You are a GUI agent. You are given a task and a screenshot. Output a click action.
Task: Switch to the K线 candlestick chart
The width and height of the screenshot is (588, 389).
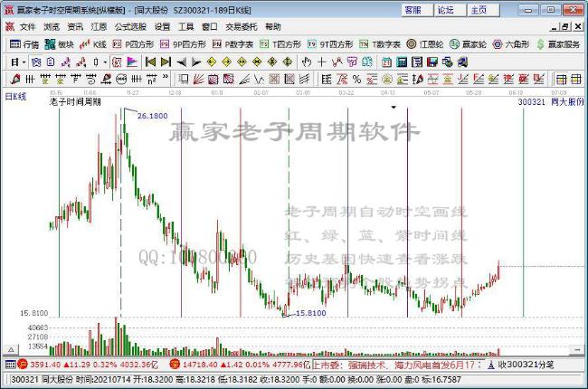(92, 44)
